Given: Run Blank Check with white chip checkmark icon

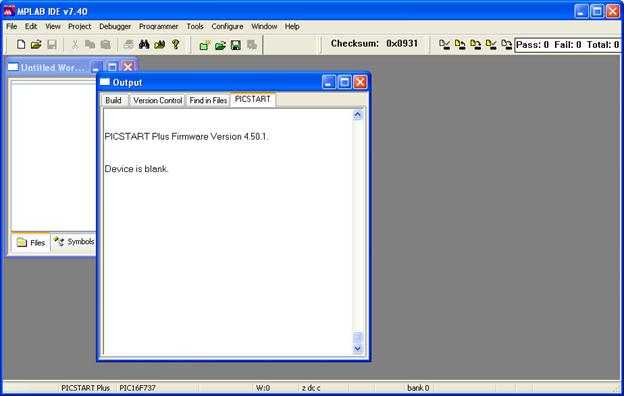Looking at the screenshot, I should click(x=445, y=45).
